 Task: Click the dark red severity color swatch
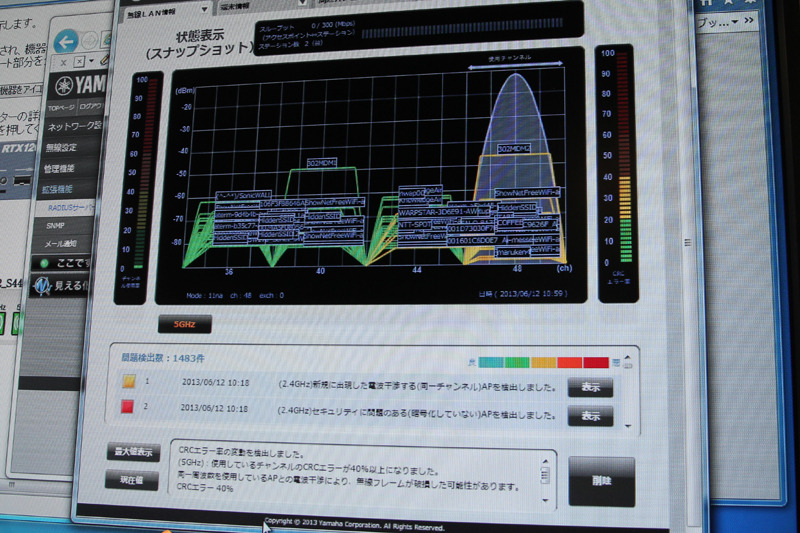tap(596, 363)
